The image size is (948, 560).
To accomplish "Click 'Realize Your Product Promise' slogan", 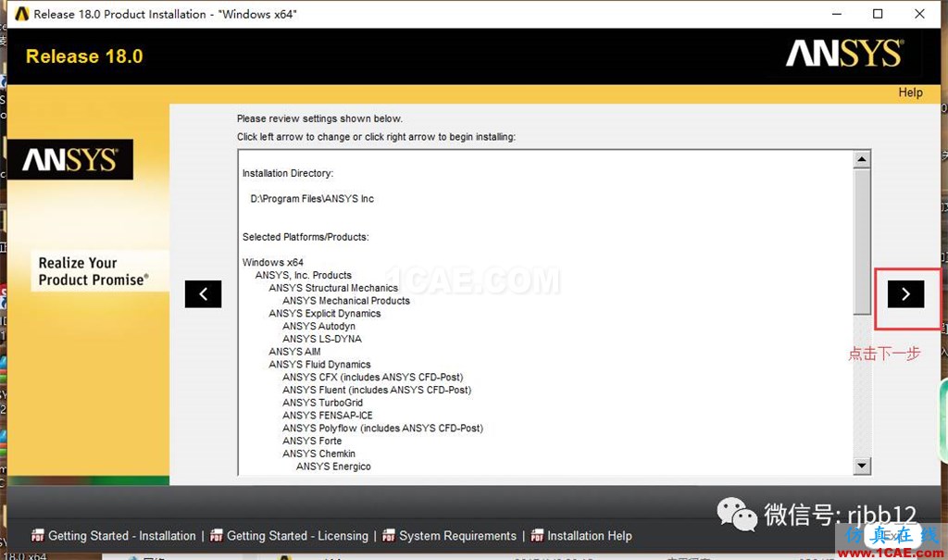I will pyautogui.click(x=94, y=271).
